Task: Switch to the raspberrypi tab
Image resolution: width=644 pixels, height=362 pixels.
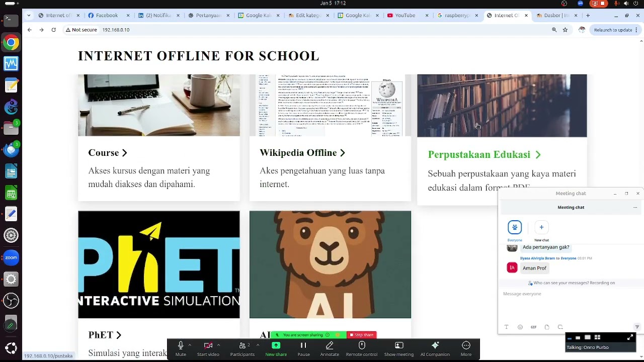Action: click(x=457, y=15)
